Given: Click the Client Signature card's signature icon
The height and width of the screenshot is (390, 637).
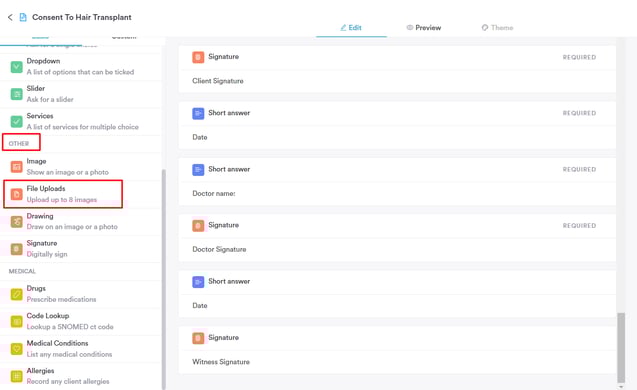Looking at the screenshot, I should click(x=198, y=57).
